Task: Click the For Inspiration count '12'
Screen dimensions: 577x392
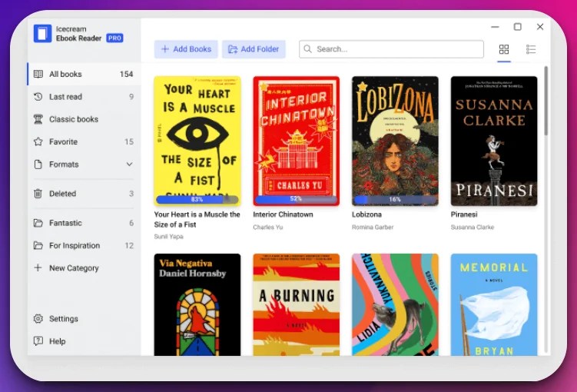Action: (x=129, y=245)
